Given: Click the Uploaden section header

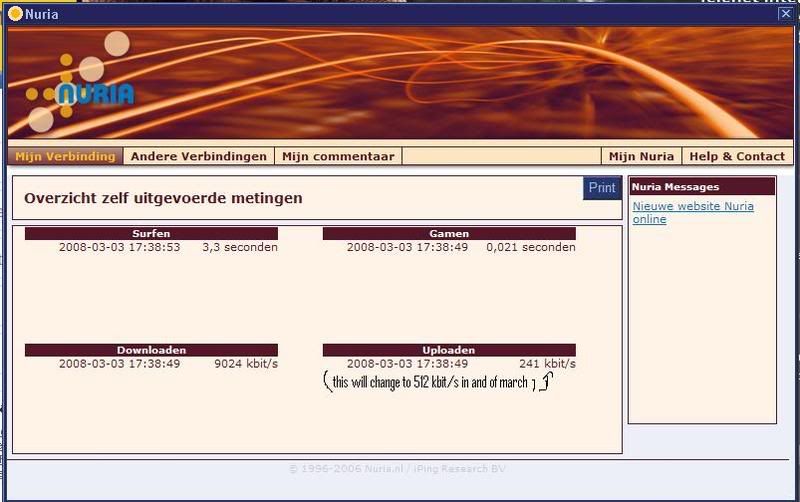Looking at the screenshot, I should coord(449,350).
